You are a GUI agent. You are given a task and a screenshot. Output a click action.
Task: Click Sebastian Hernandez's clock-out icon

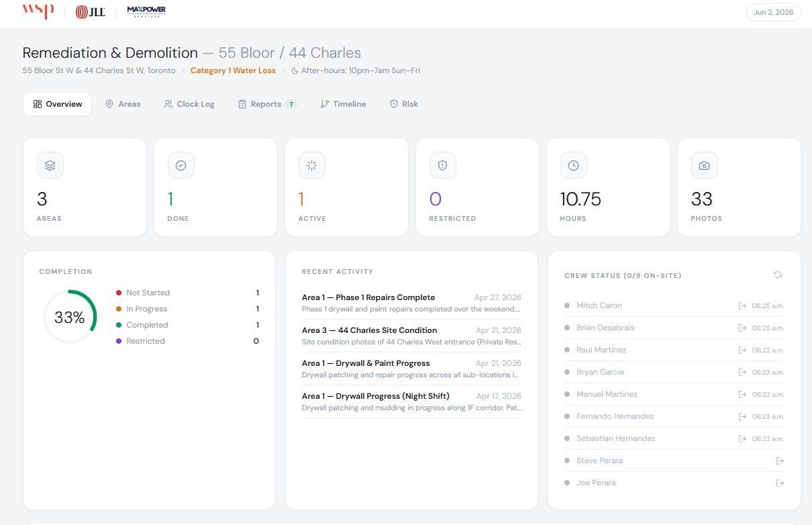tap(742, 438)
